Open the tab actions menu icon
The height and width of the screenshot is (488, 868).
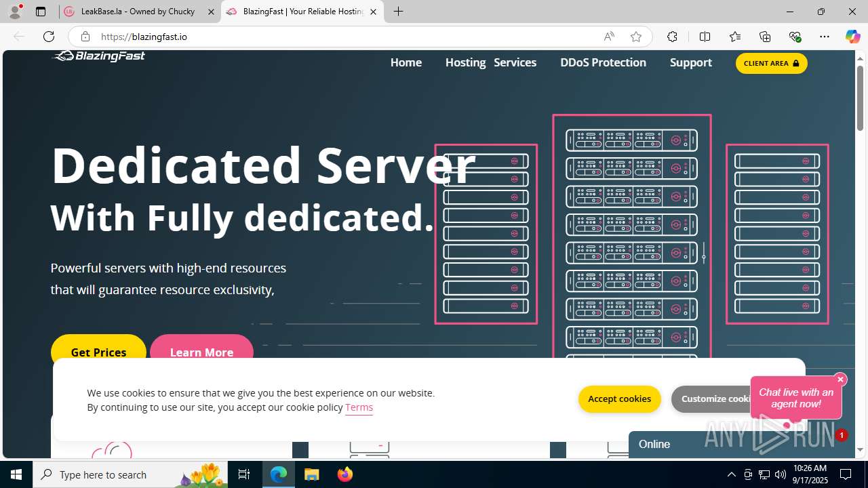pos(41,12)
